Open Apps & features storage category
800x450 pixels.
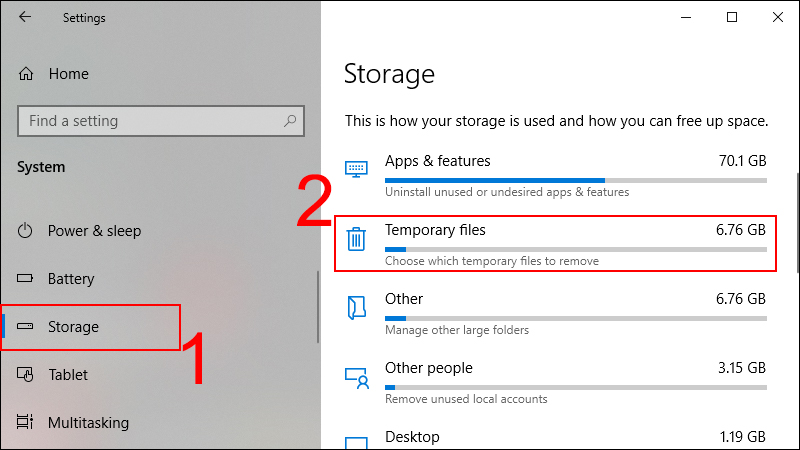555,176
